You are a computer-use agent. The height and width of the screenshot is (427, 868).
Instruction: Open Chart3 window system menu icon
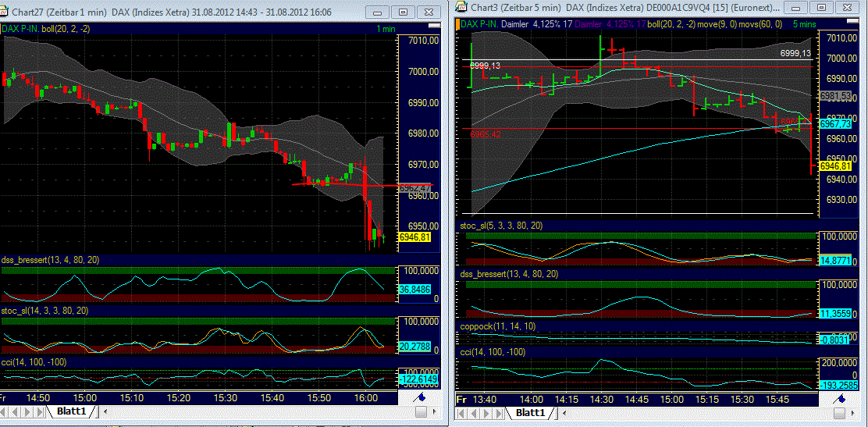coord(461,7)
